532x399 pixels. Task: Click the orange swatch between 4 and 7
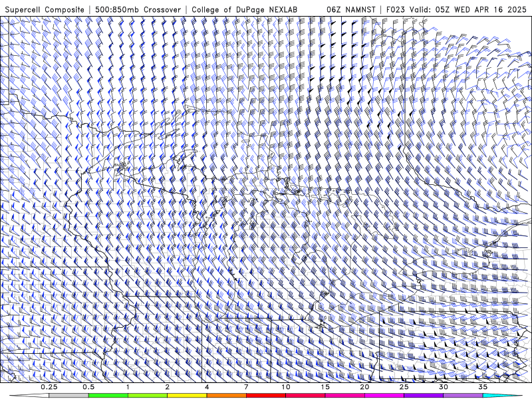pyautogui.click(x=226, y=396)
